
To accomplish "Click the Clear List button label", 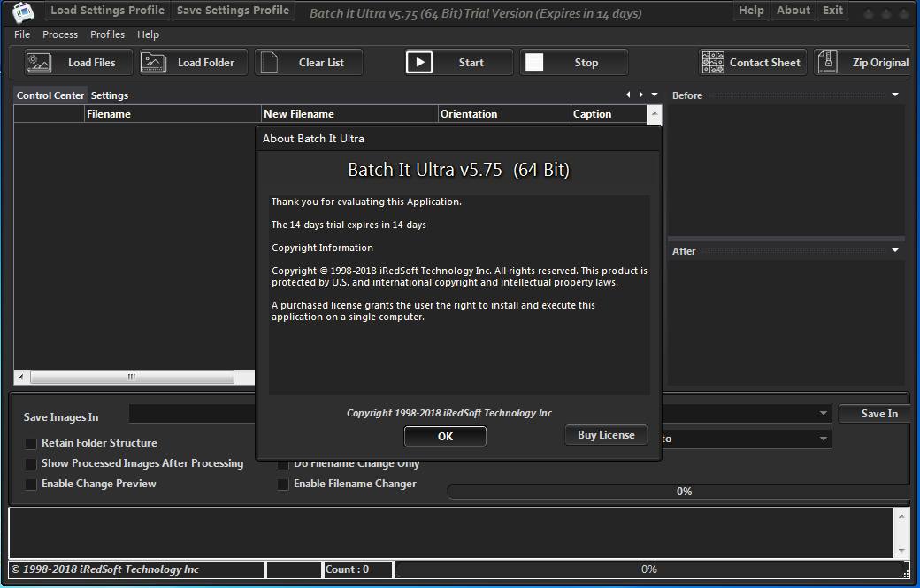I will pyautogui.click(x=321, y=63).
